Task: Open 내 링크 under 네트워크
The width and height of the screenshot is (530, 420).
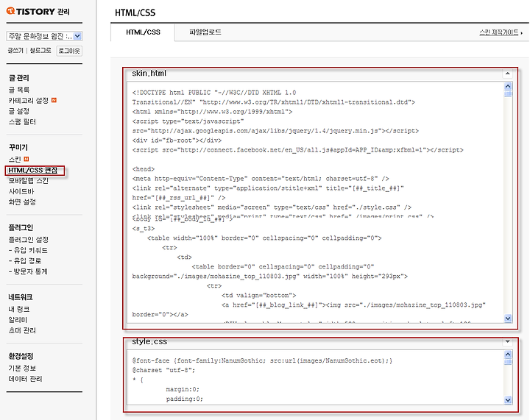Action: click(19, 309)
